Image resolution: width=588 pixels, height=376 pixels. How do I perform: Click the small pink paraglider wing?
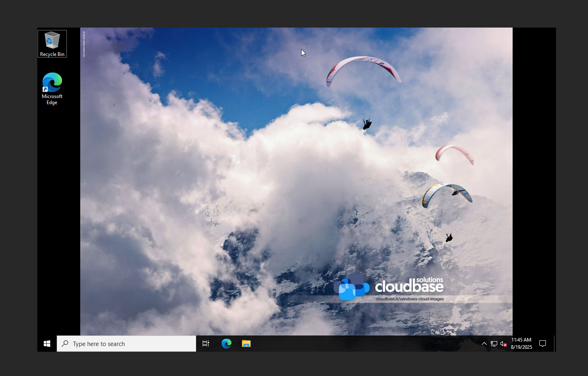point(455,153)
